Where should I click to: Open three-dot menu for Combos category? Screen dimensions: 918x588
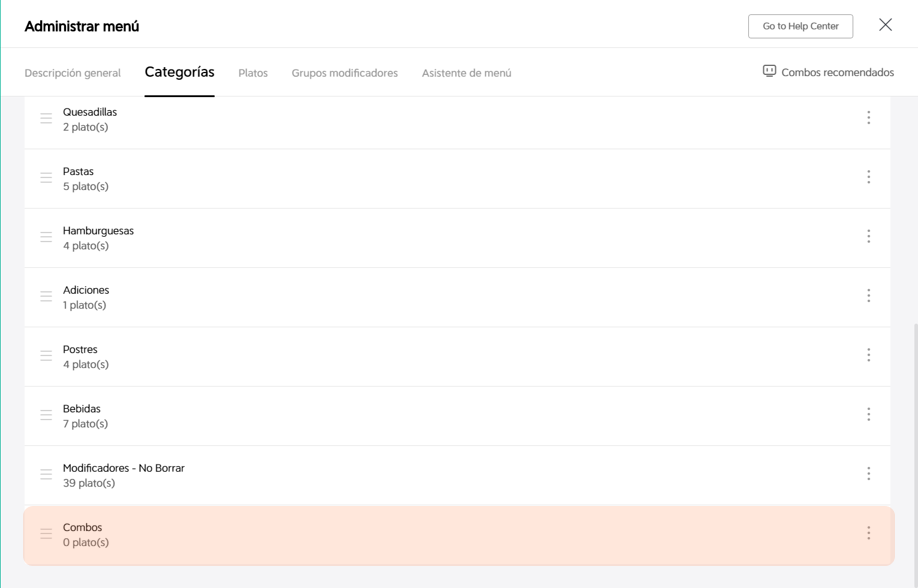(x=868, y=532)
